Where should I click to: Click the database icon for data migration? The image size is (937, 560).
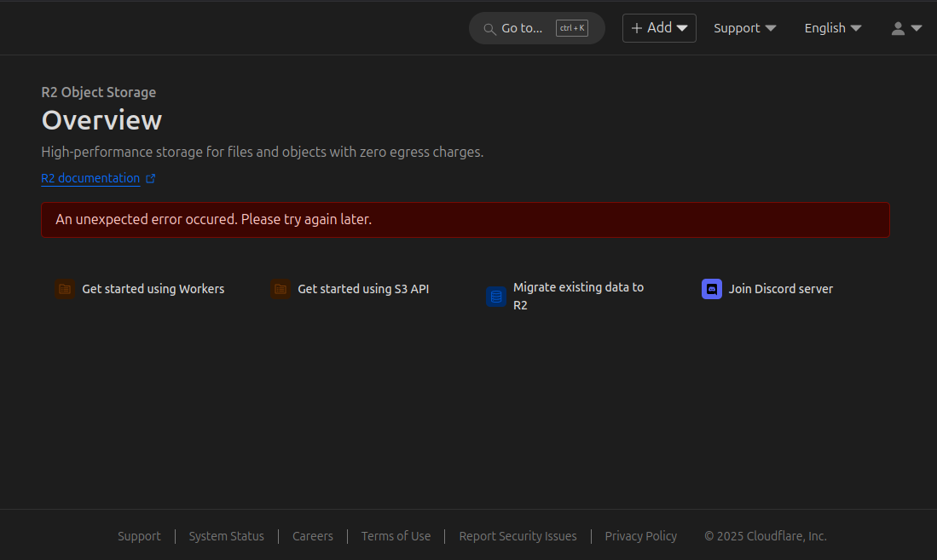pos(496,297)
